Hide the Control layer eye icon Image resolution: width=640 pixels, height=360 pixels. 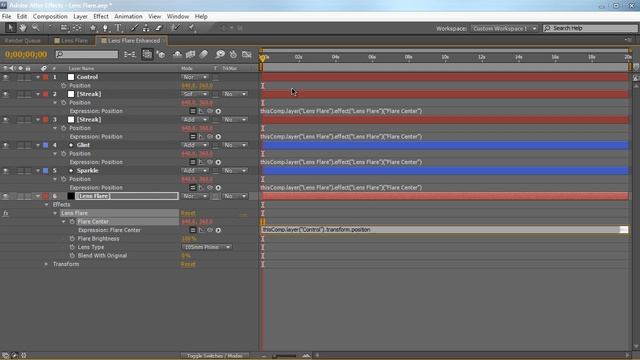(5, 77)
